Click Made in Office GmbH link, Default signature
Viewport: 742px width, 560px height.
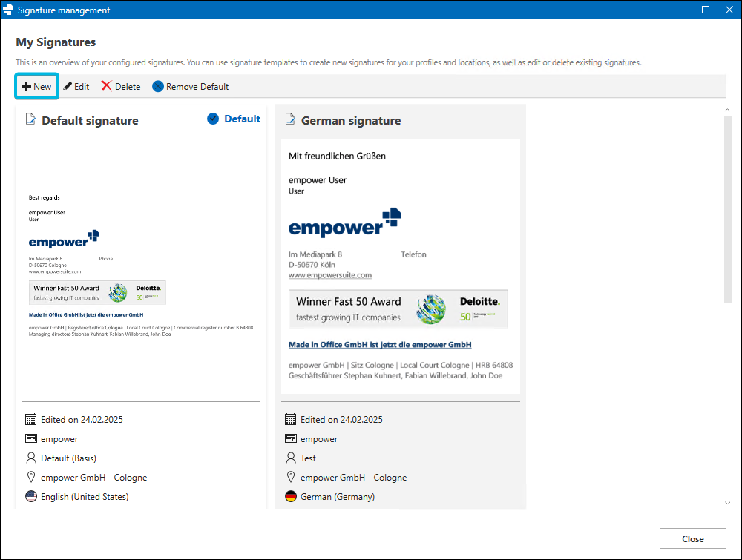[85, 315]
